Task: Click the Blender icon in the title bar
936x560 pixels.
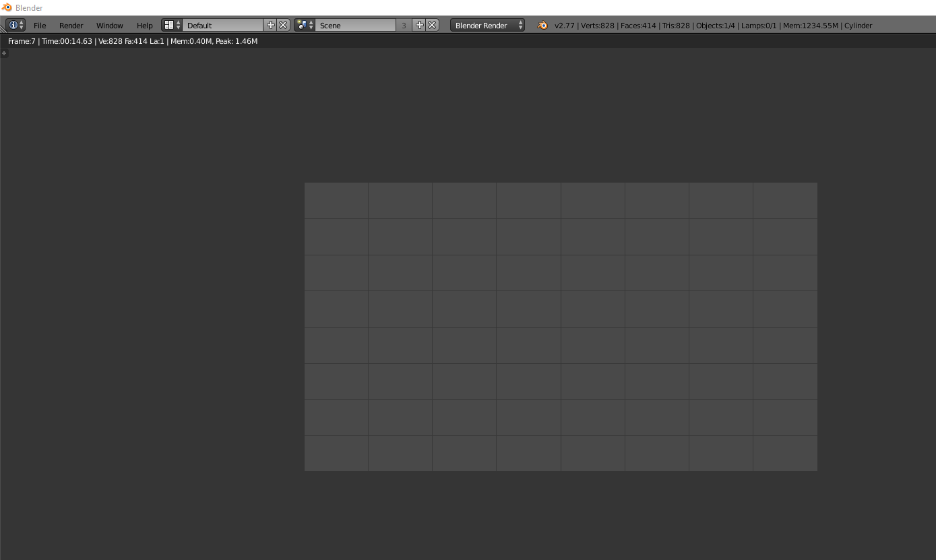Action: tap(7, 7)
